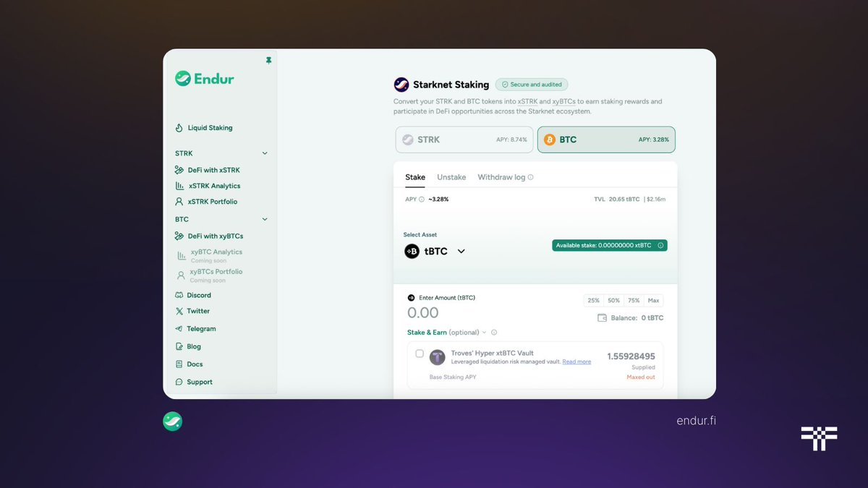The width and height of the screenshot is (868, 488).
Task: Click the xSTRK Analytics chart icon
Action: point(179,186)
